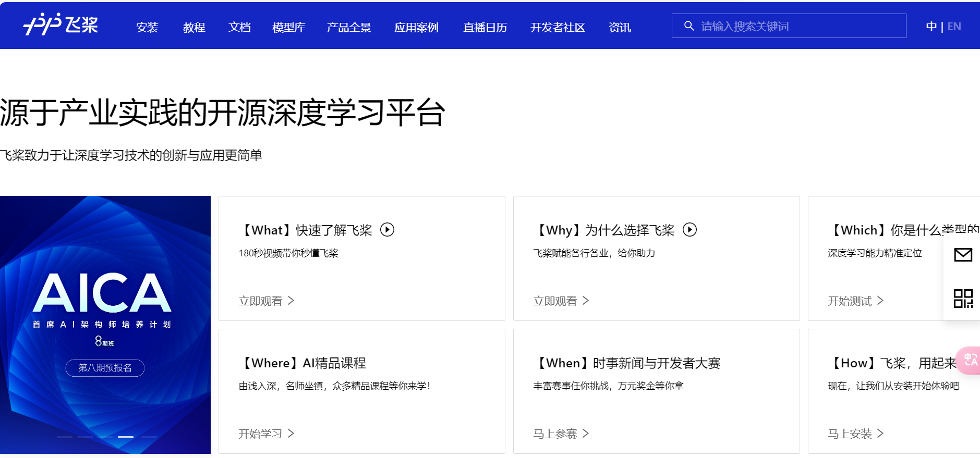
Task: Click 开始测试 link
Action: (x=856, y=301)
